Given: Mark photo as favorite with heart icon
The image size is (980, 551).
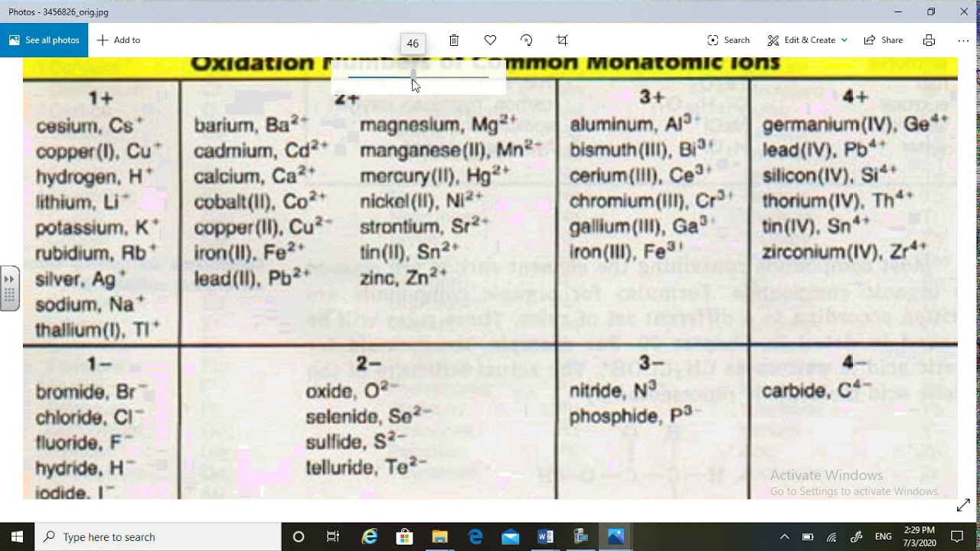Looking at the screenshot, I should click(490, 40).
